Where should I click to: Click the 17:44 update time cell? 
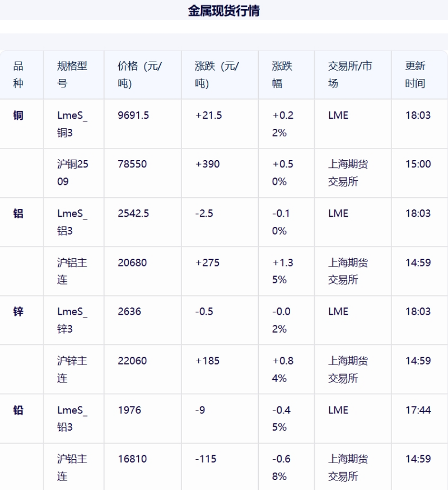coord(418,410)
